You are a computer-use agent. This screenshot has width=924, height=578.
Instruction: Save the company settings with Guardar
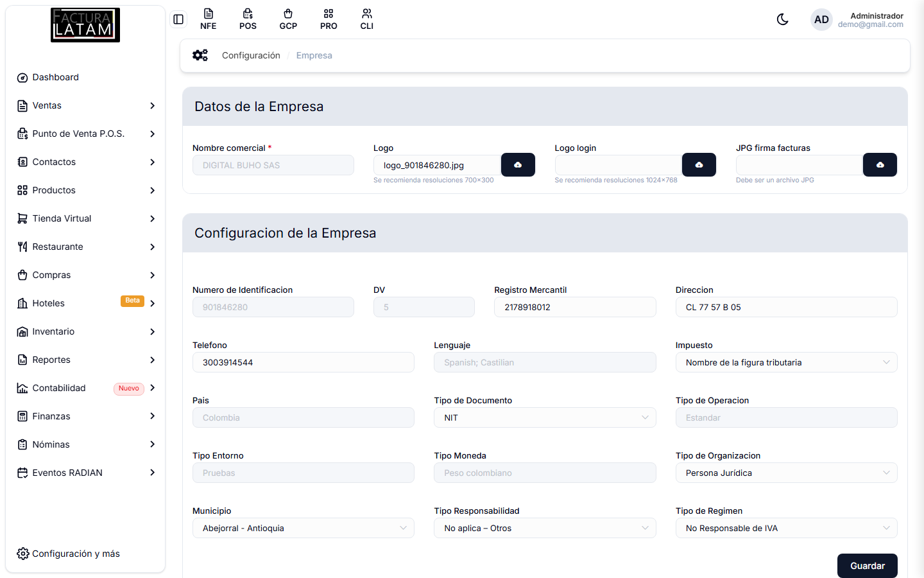pos(867,566)
